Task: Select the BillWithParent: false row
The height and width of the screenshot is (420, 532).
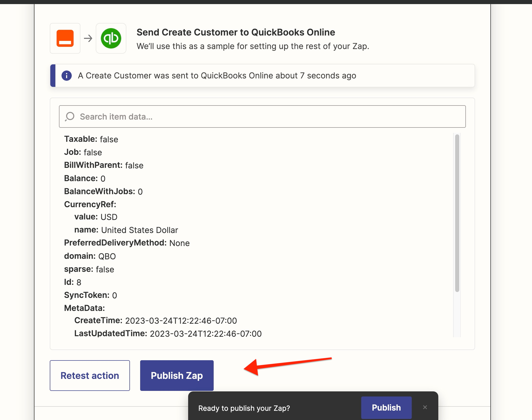Action: click(x=104, y=165)
